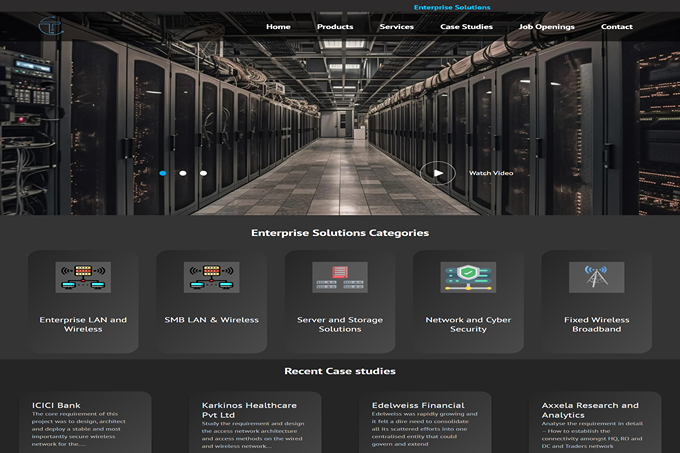This screenshot has width=680, height=453.
Task: Open Server and Storage Solutions icon
Action: (x=340, y=277)
